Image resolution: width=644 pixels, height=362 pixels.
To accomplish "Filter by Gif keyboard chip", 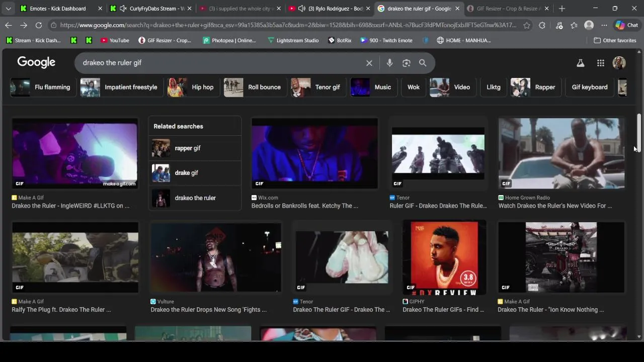I will pos(590,87).
